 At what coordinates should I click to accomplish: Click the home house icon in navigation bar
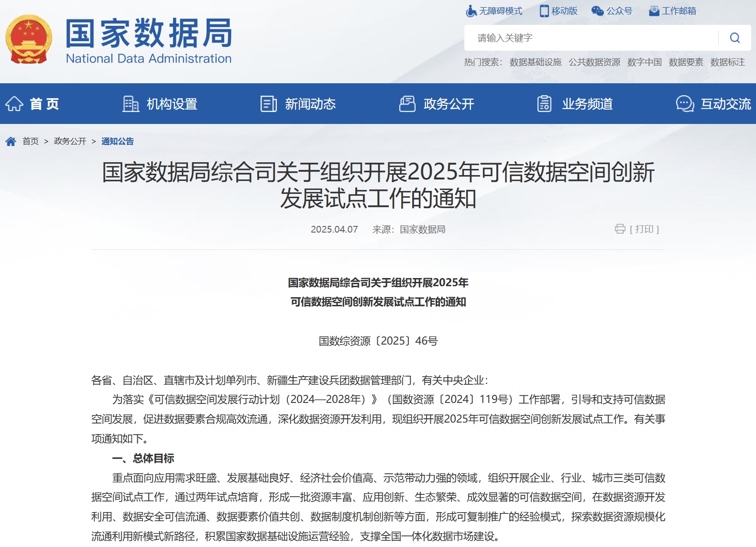point(14,104)
